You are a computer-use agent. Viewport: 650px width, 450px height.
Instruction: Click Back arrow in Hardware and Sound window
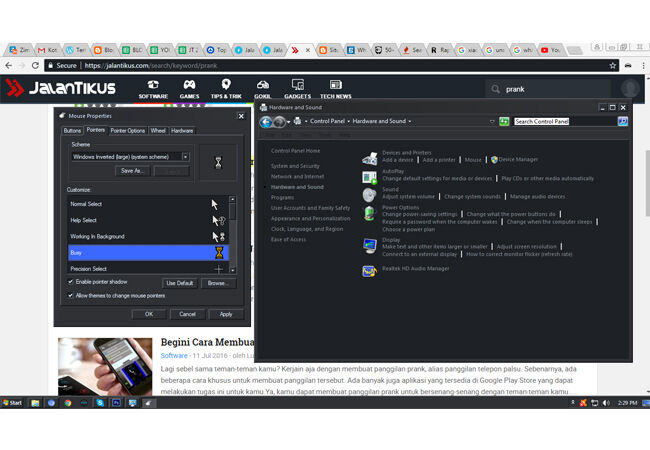(266, 122)
